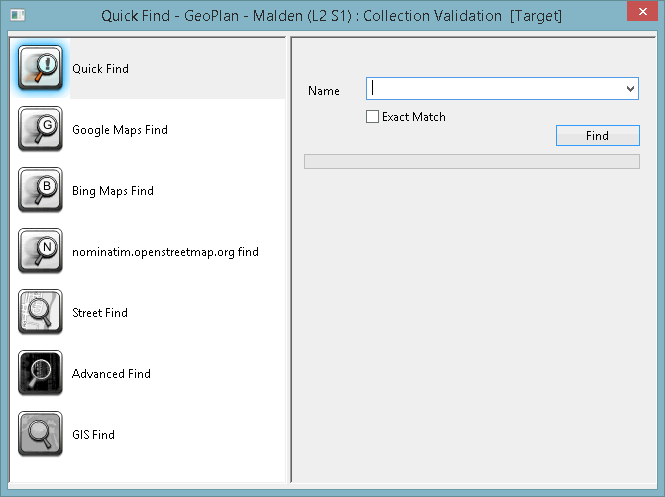This screenshot has height=497, width=665.
Task: Select the Quick Find magnifier icon
Action: tap(40, 68)
